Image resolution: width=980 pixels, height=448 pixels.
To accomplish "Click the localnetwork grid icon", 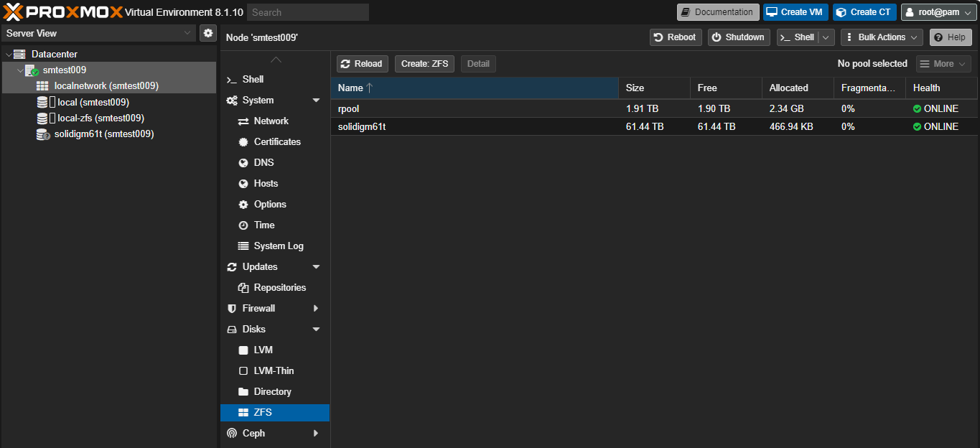I will pyautogui.click(x=42, y=86).
